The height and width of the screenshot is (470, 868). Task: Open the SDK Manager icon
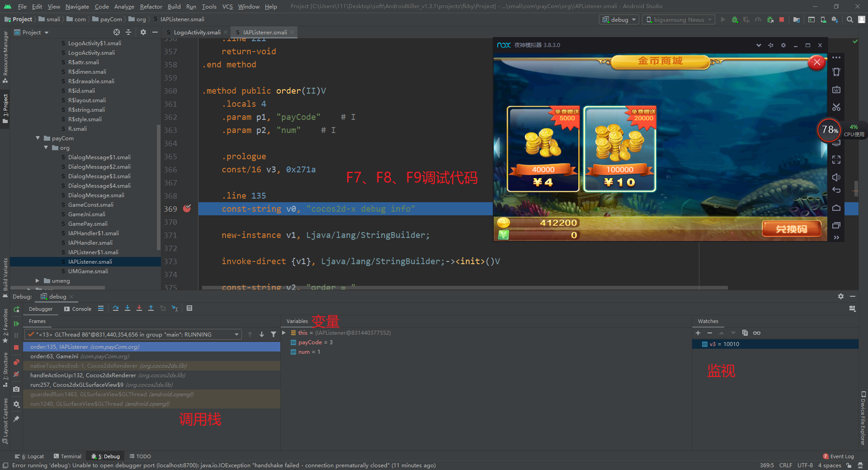(835, 19)
